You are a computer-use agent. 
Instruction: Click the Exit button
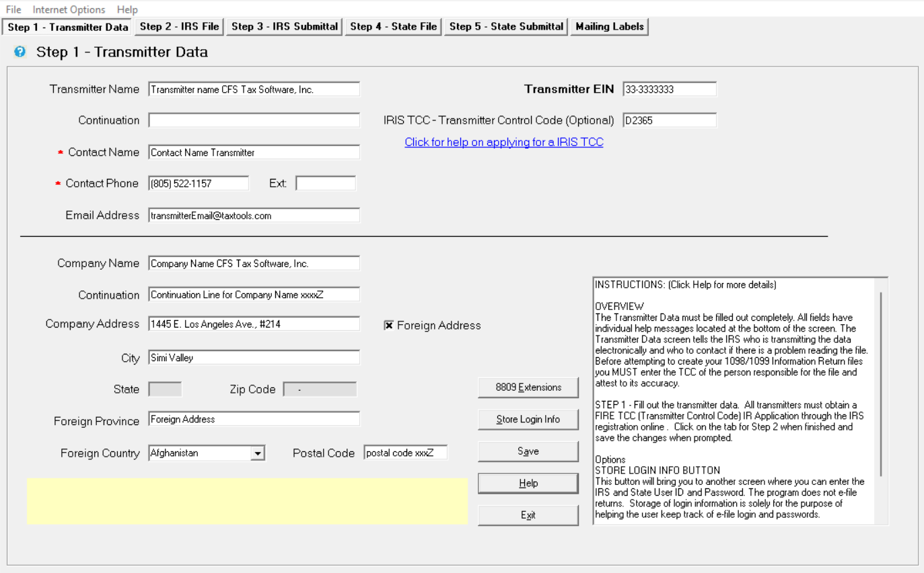528,515
